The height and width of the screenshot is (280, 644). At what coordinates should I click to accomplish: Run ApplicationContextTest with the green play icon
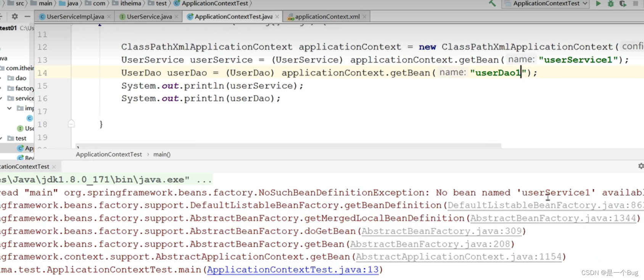coord(598,3)
